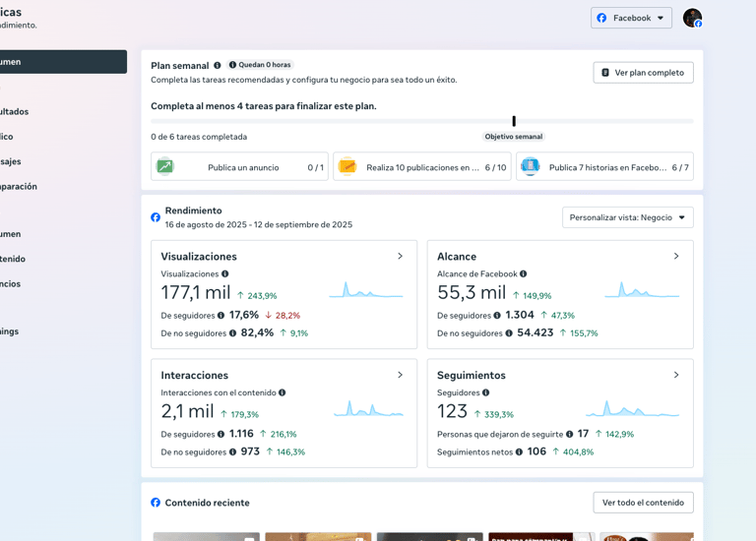Click the blue stories task icon
Screen dimensions: 756x541
530,166
